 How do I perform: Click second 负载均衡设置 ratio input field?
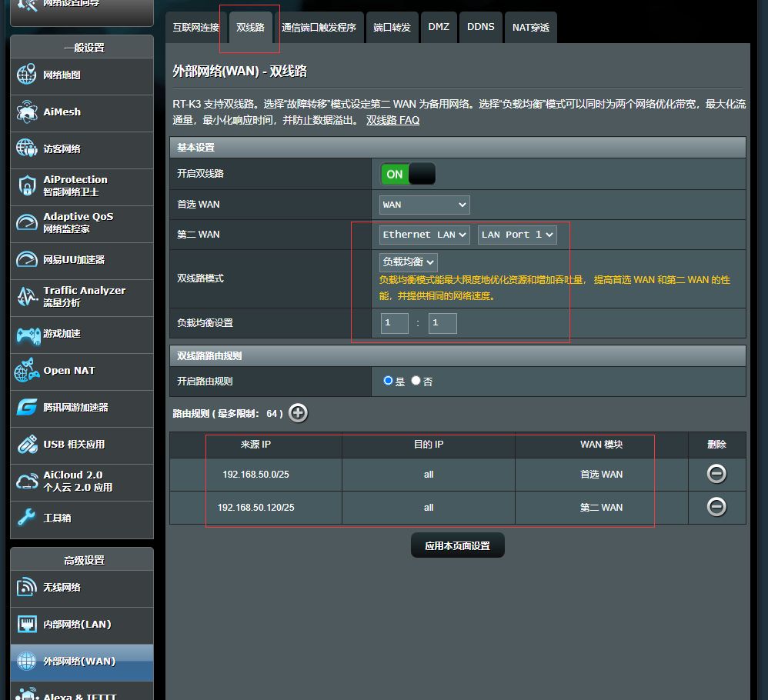[442, 323]
